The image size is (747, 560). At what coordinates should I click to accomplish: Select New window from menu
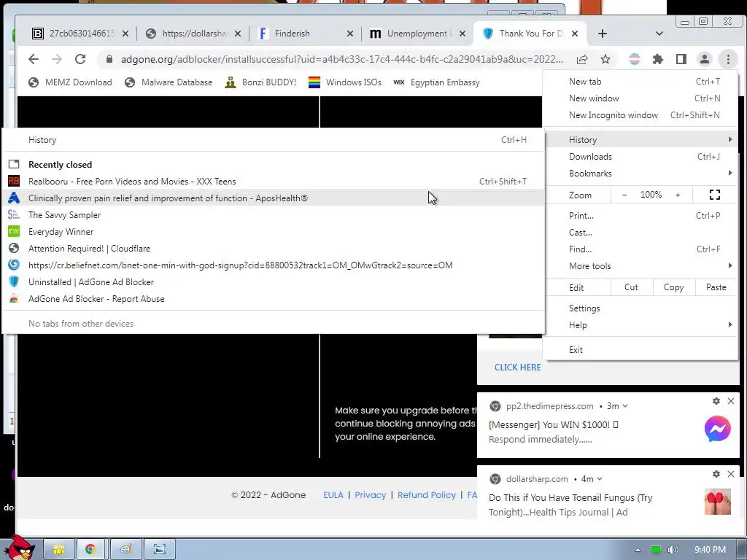[640, 98]
